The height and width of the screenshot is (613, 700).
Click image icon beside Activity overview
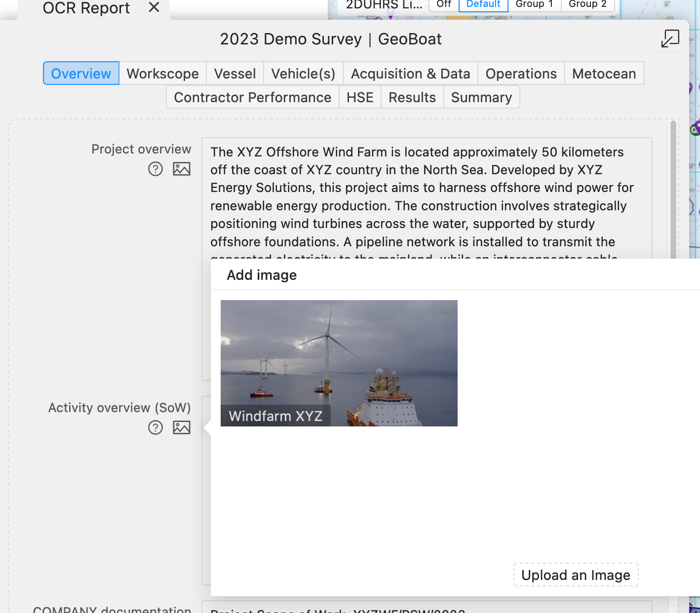pyautogui.click(x=182, y=427)
